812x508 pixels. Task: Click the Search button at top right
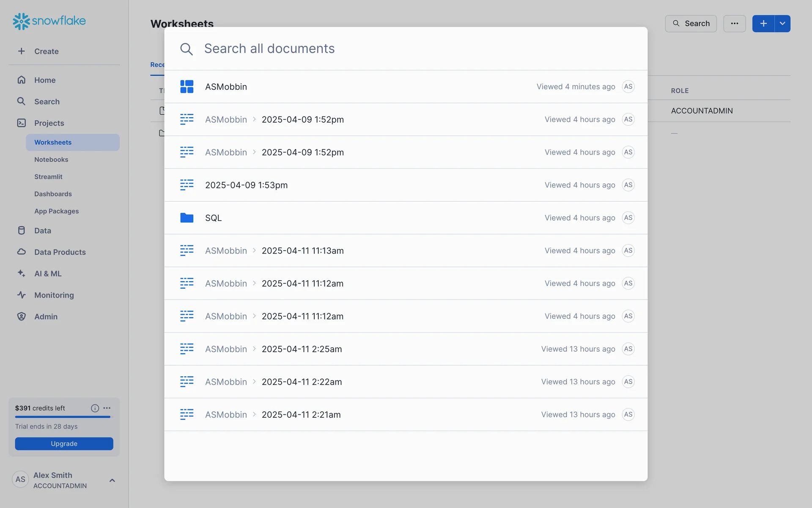tap(691, 24)
